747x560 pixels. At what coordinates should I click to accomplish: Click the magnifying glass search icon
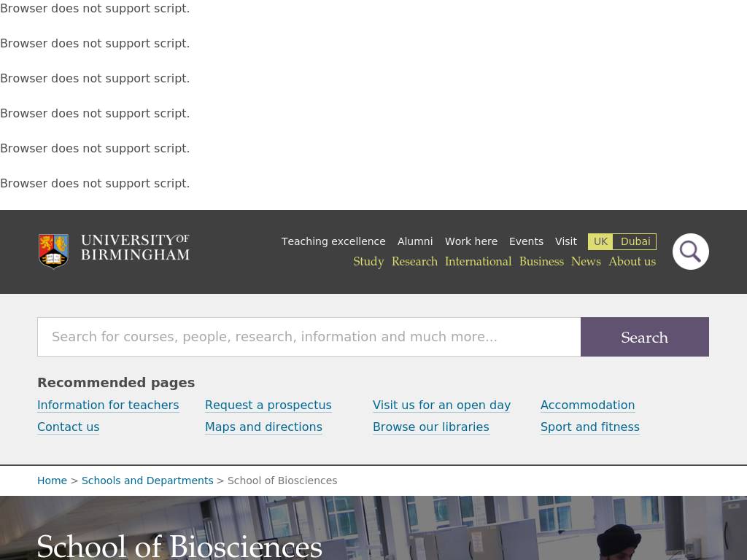click(690, 252)
